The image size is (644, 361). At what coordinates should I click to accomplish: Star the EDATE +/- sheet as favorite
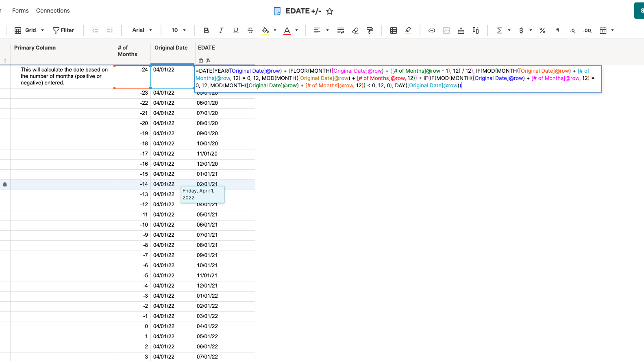click(330, 11)
